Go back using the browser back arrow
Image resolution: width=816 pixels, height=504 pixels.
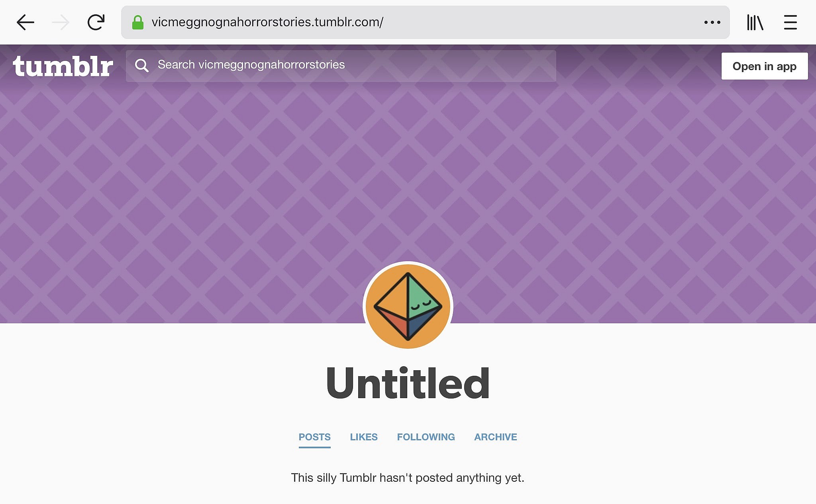tap(25, 22)
